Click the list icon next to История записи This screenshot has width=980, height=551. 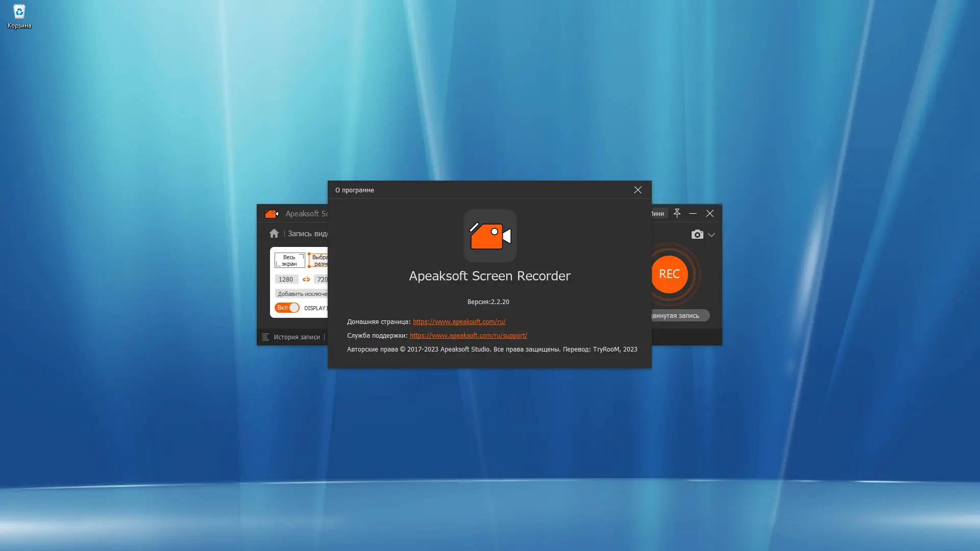coord(265,337)
